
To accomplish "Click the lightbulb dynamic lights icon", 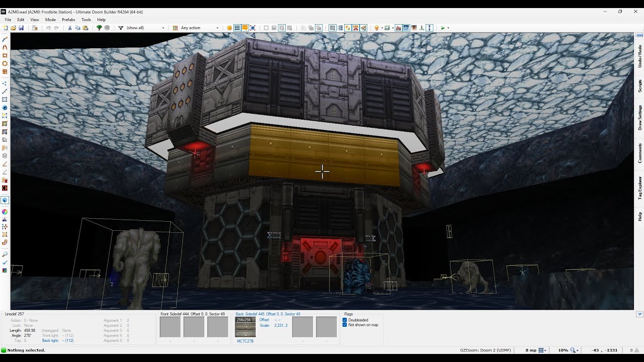I will point(376,28).
